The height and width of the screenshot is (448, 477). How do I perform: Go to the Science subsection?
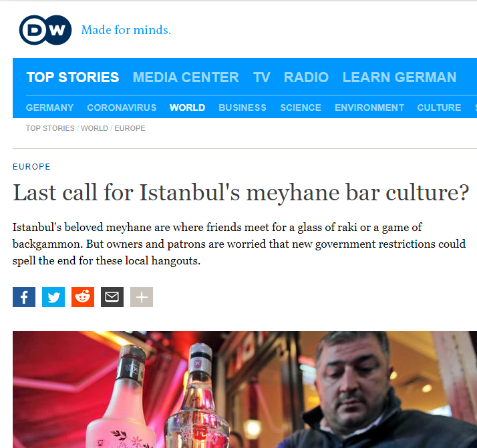(301, 107)
